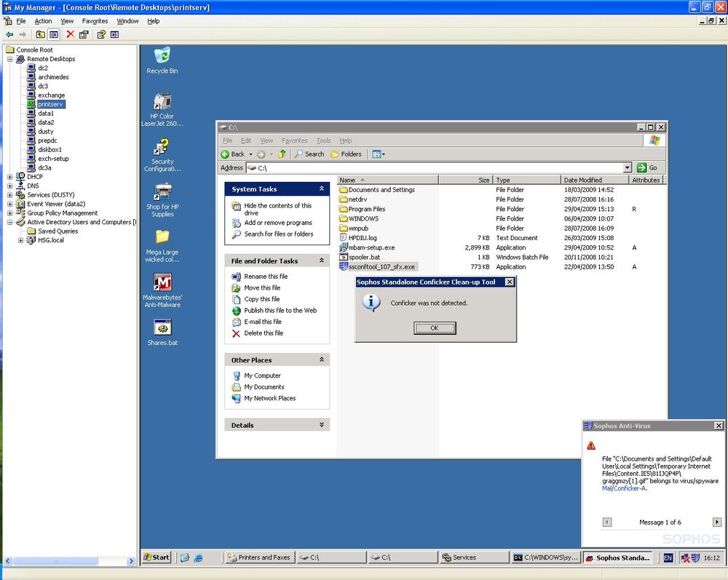The width and height of the screenshot is (728, 580).
Task: Sort by Size column header
Action: 465,180
